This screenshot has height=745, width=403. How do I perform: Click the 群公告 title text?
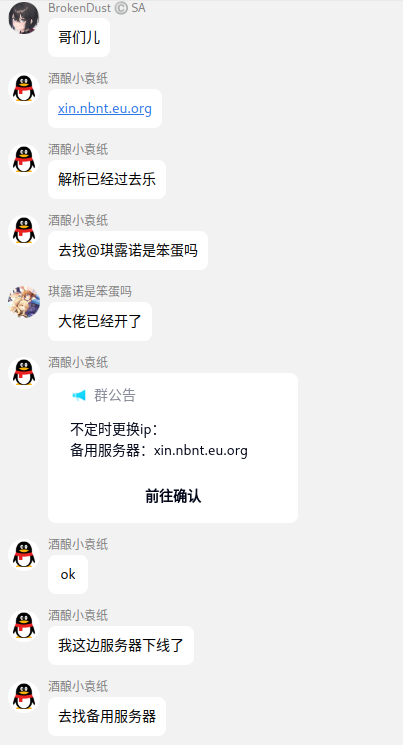click(115, 395)
